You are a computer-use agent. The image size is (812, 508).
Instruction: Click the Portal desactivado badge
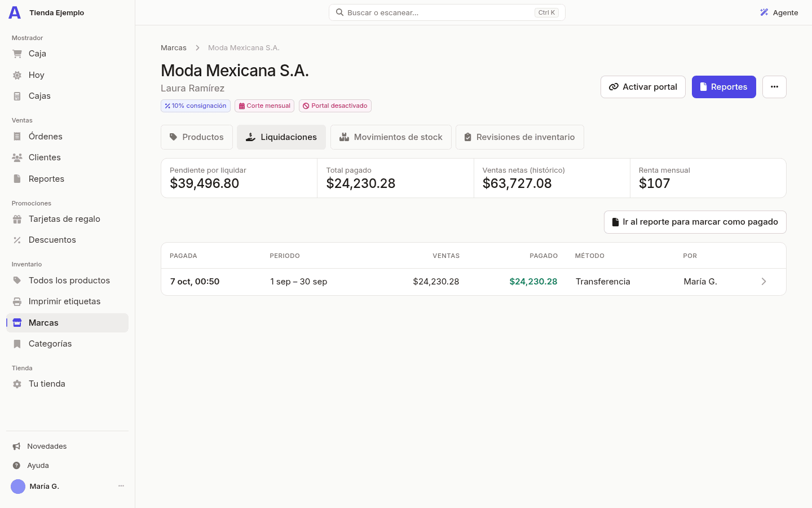(335, 106)
